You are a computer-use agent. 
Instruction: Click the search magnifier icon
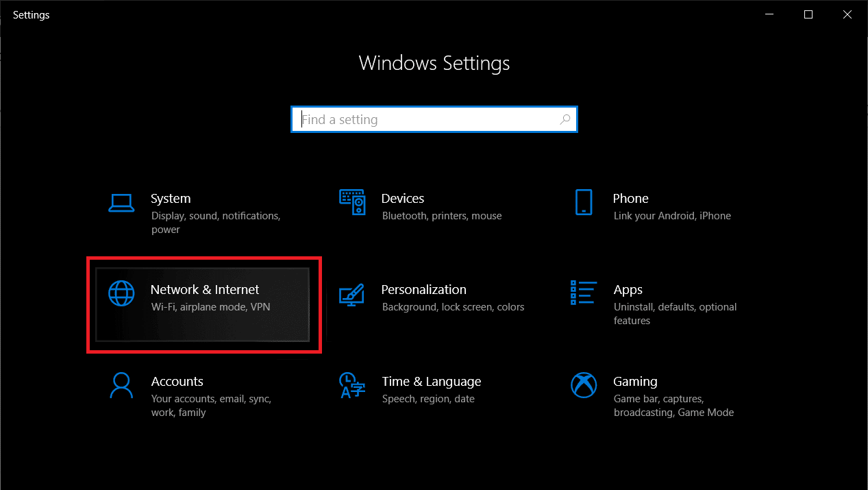tap(565, 119)
